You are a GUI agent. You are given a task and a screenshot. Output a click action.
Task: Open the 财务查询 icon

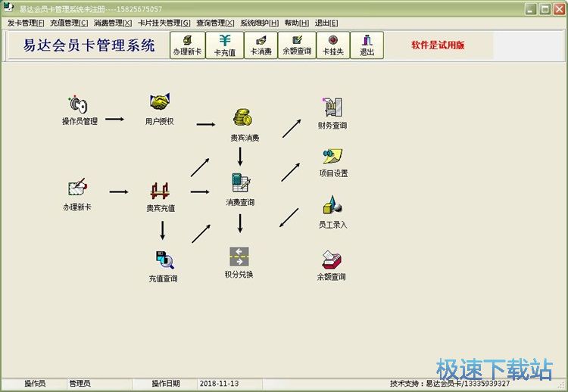(x=332, y=107)
